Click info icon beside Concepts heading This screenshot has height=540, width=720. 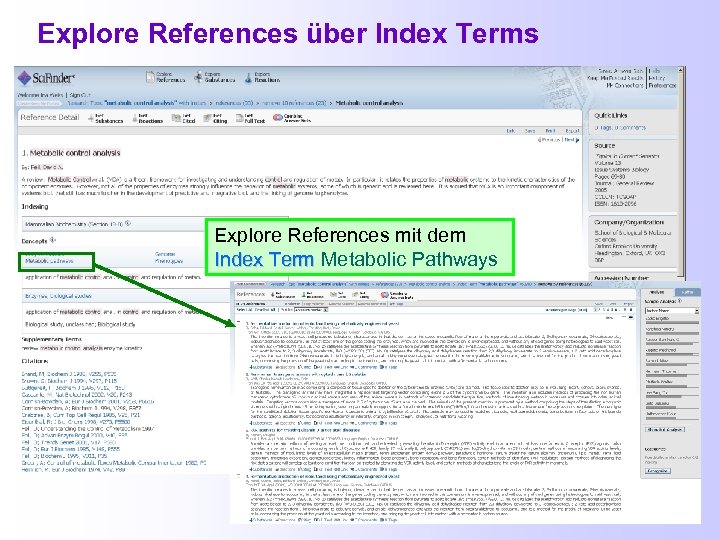point(53,240)
